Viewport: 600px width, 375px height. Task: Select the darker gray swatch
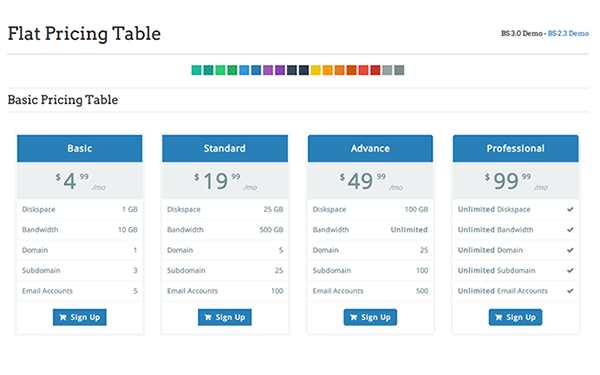[399, 70]
